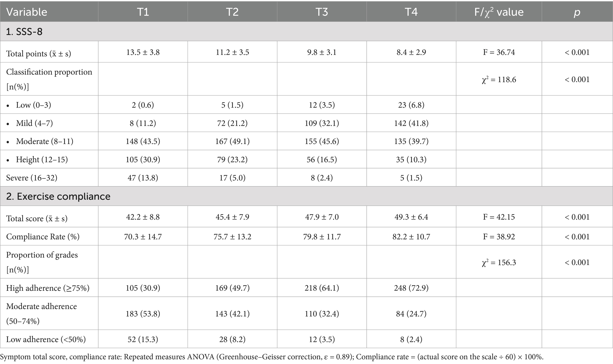
Task: Click the table footnote about Repeated measures ANOVA
Action: pyautogui.click(x=272, y=357)
